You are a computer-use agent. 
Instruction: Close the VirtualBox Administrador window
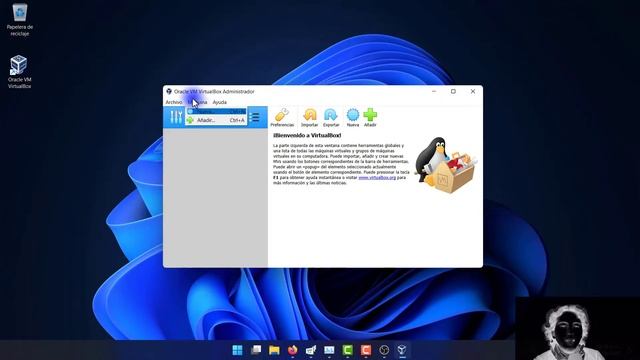(x=473, y=91)
